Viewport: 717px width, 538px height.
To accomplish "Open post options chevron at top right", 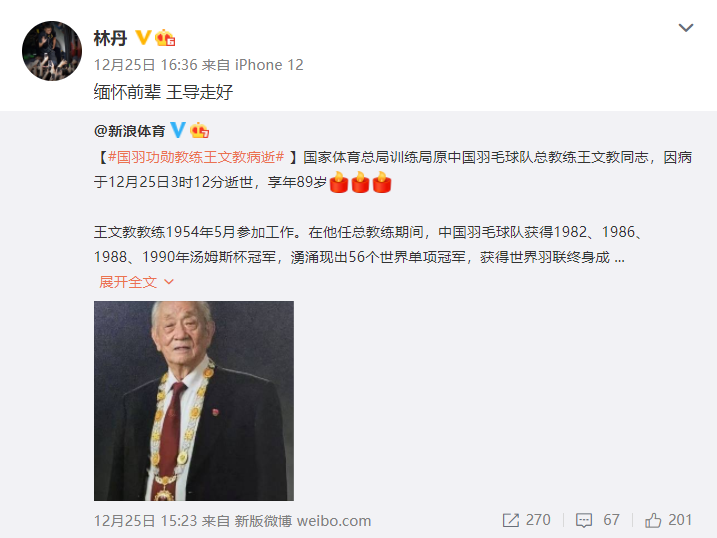I will tap(685, 28).
